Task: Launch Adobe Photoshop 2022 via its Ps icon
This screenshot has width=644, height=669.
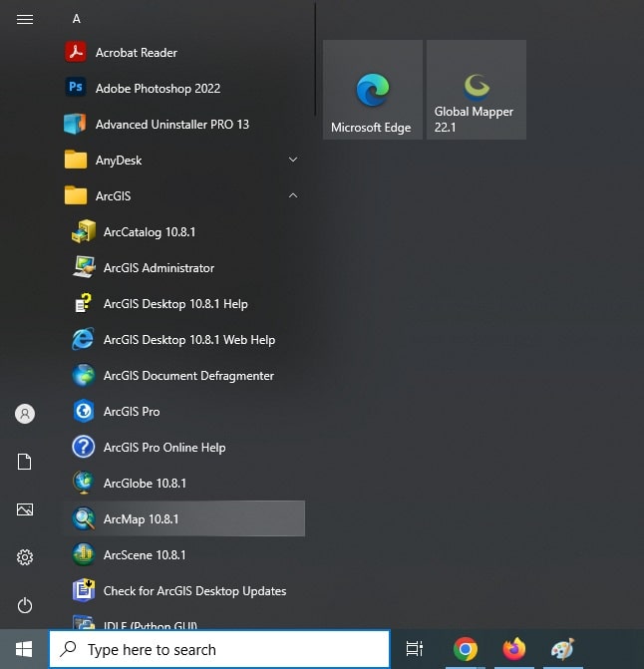Action: (76, 87)
